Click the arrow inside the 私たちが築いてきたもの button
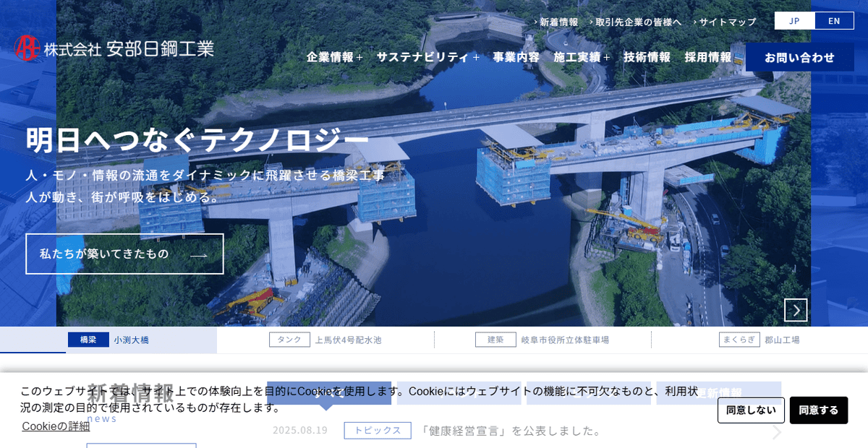The image size is (868, 448). [x=198, y=254]
